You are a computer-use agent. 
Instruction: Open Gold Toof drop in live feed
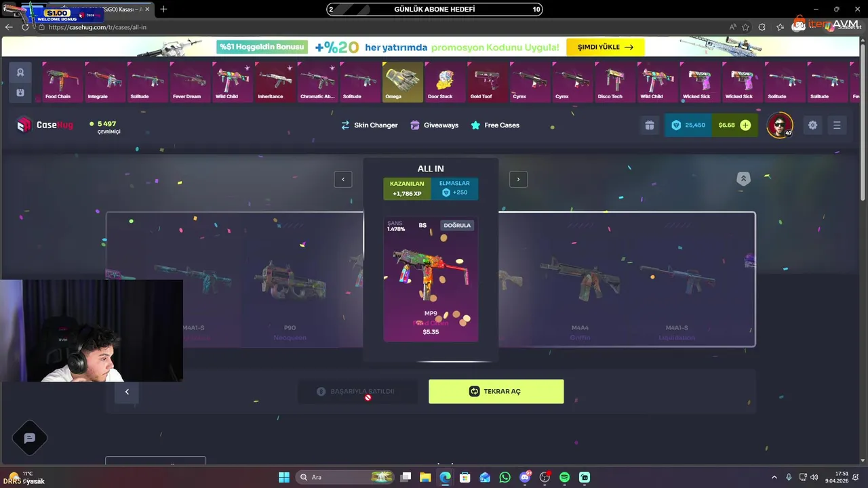pyautogui.click(x=488, y=82)
